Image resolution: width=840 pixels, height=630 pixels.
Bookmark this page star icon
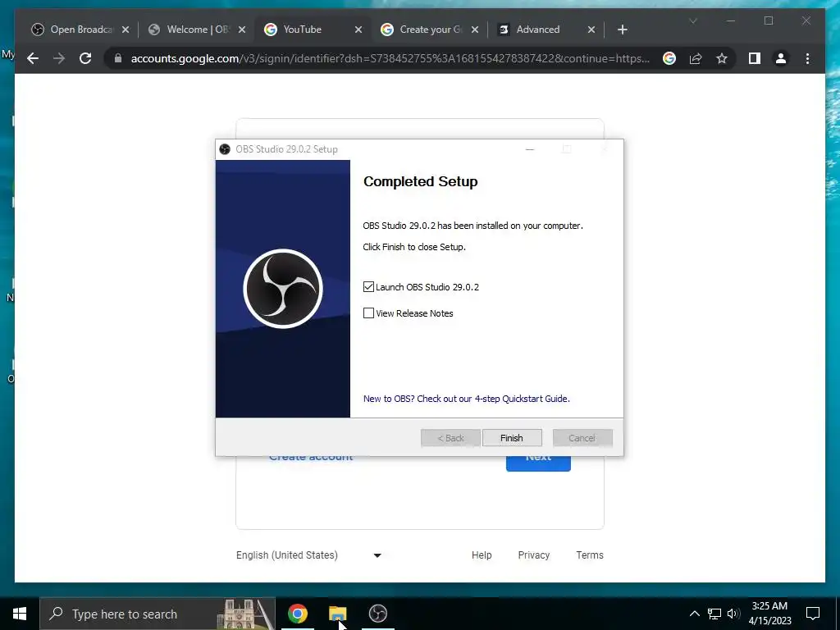[722, 58]
